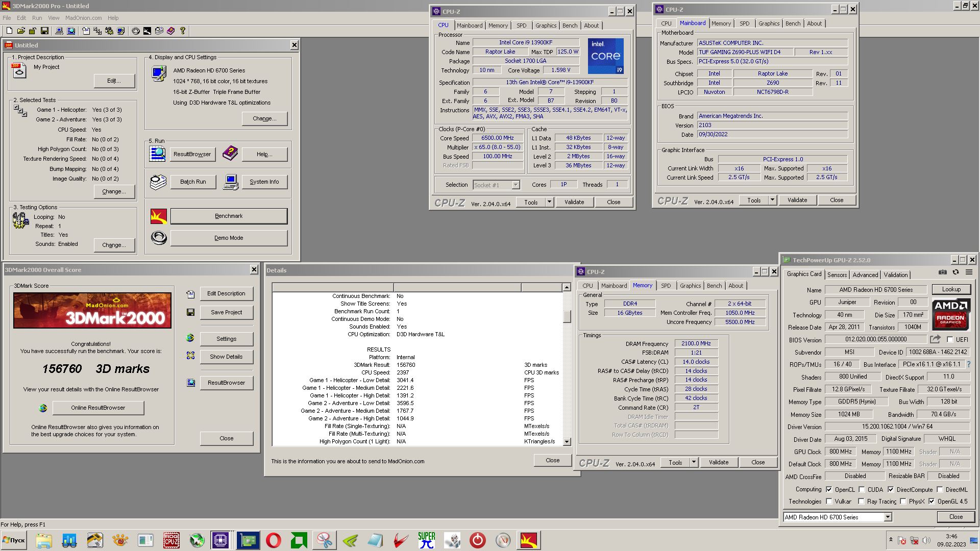Click the red power taskbar icon
980x551 pixels.
[478, 540]
